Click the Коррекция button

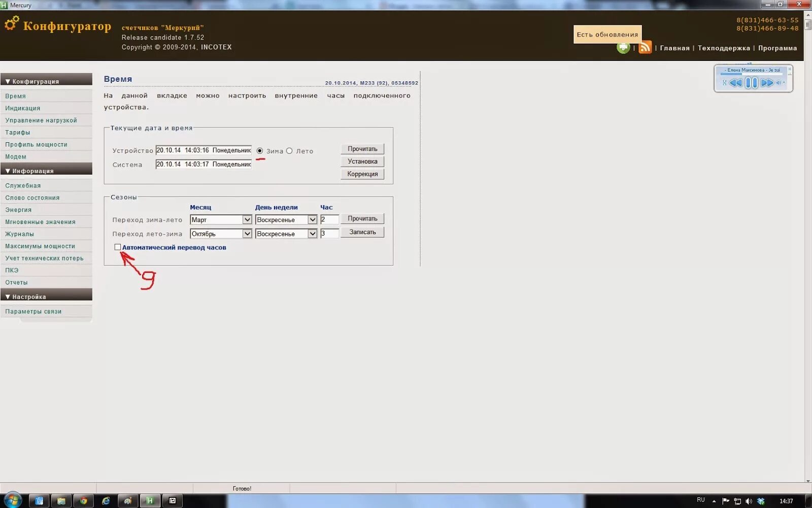pyautogui.click(x=362, y=174)
